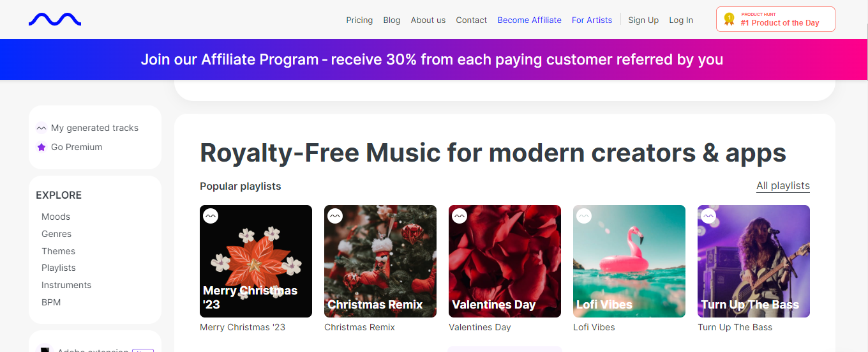Open the Lofi Vibes playlist thumbnail
This screenshot has width=868, height=352.
coord(629,261)
